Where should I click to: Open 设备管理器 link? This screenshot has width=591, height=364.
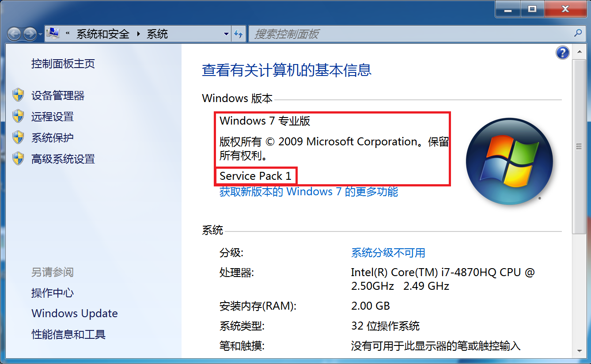(58, 95)
